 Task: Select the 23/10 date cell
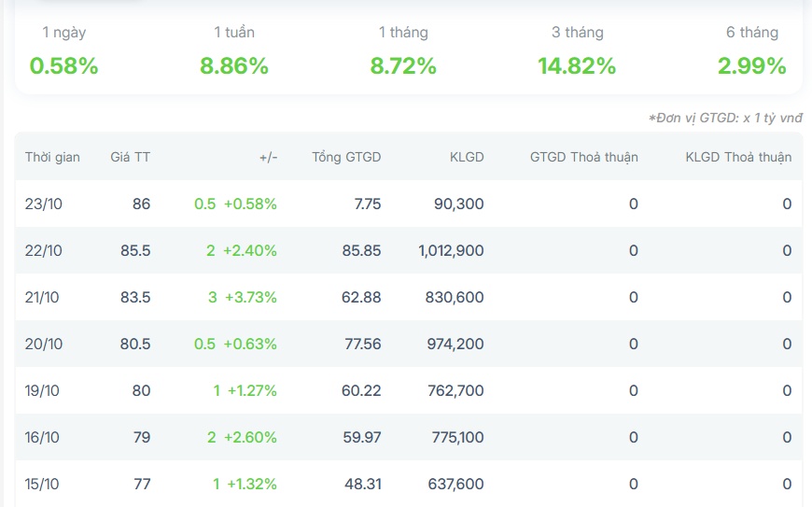click(x=44, y=204)
